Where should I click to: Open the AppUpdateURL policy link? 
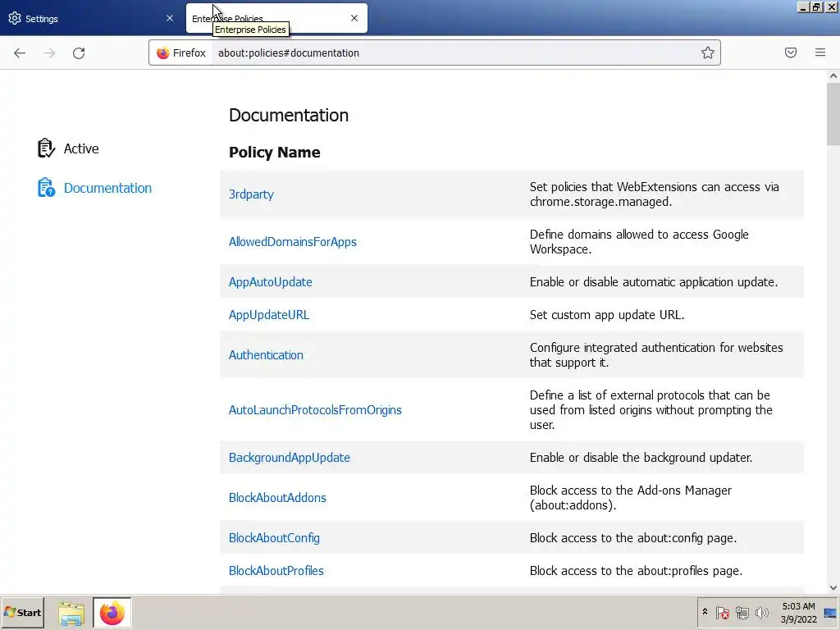pyautogui.click(x=269, y=315)
